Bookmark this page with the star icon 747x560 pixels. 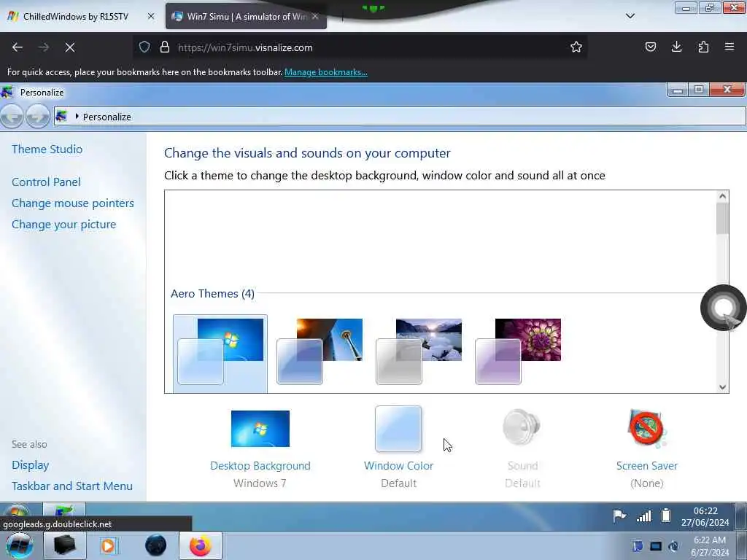(576, 47)
